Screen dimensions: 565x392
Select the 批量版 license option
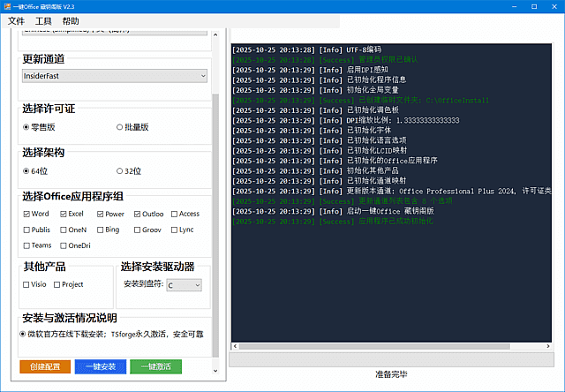pos(120,127)
